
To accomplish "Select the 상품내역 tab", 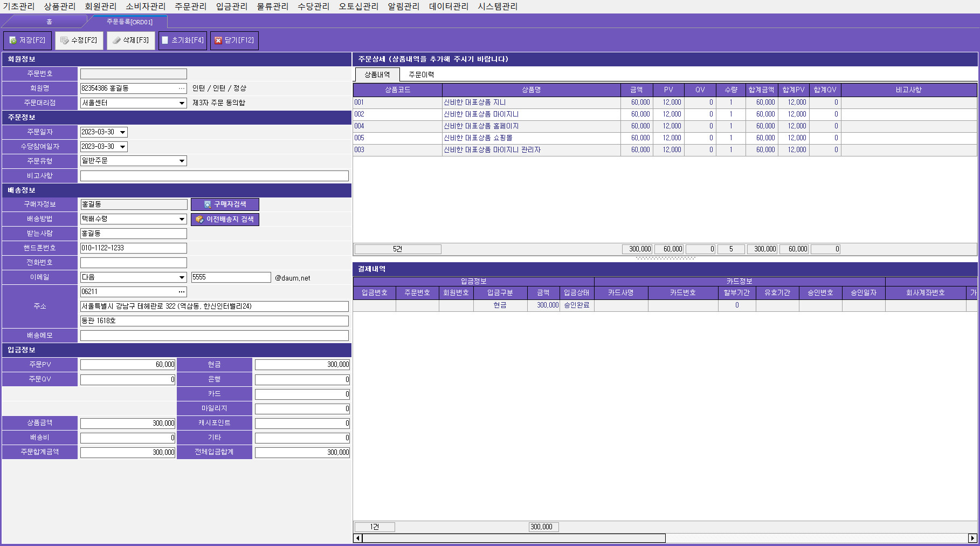I will (377, 74).
